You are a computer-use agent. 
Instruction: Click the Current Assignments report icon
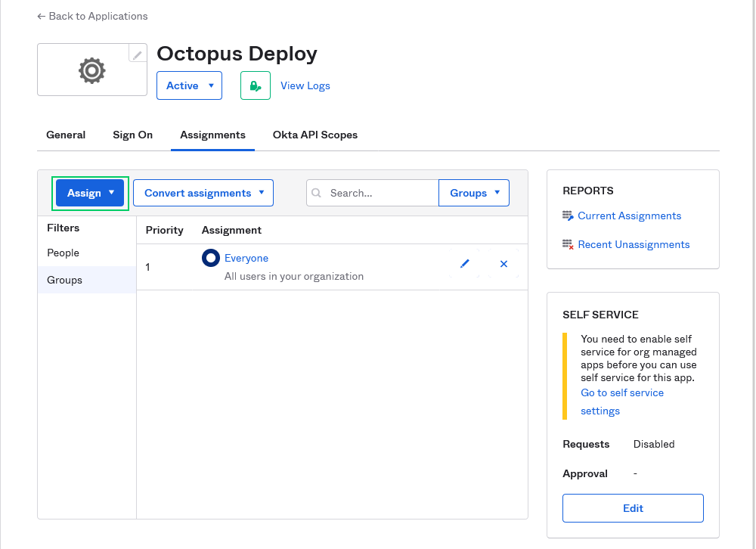click(569, 216)
